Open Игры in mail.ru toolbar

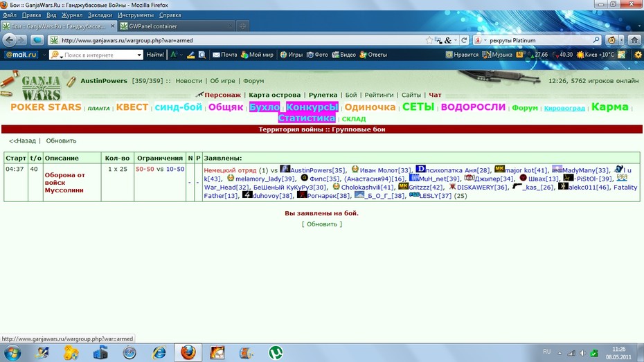pyautogui.click(x=292, y=55)
